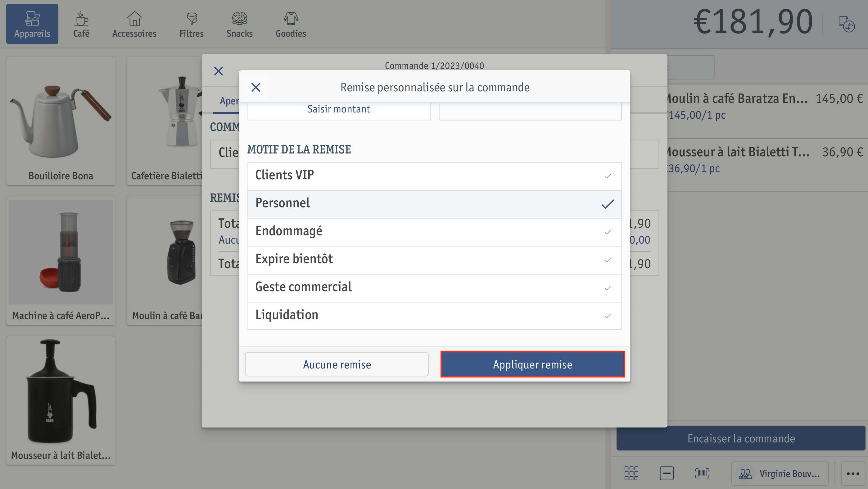Select the Mousseur à lait Bialet... product tile
The height and width of the screenshot is (489, 868).
pyautogui.click(x=61, y=401)
